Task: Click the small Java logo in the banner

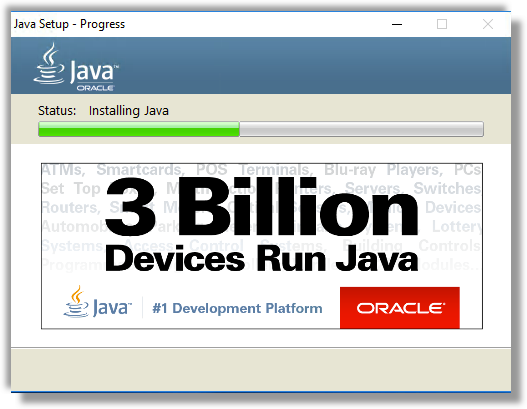Action: tap(97, 301)
